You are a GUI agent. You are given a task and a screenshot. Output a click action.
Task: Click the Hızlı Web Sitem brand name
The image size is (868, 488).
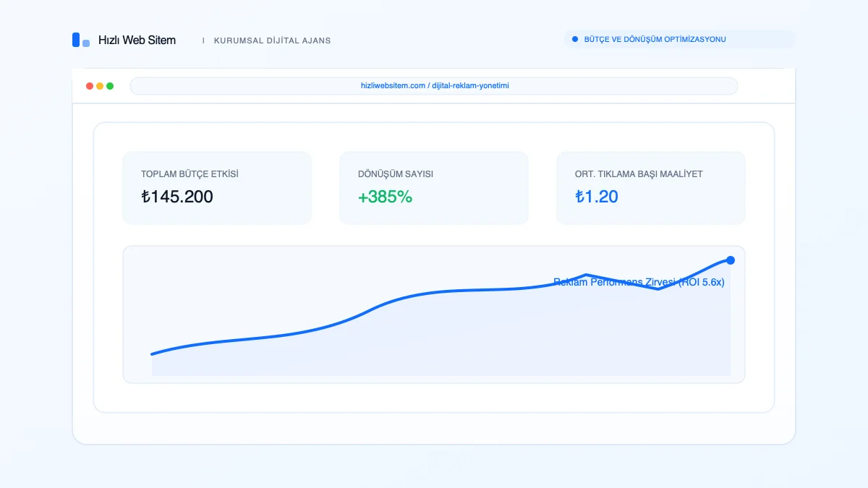[x=137, y=40]
